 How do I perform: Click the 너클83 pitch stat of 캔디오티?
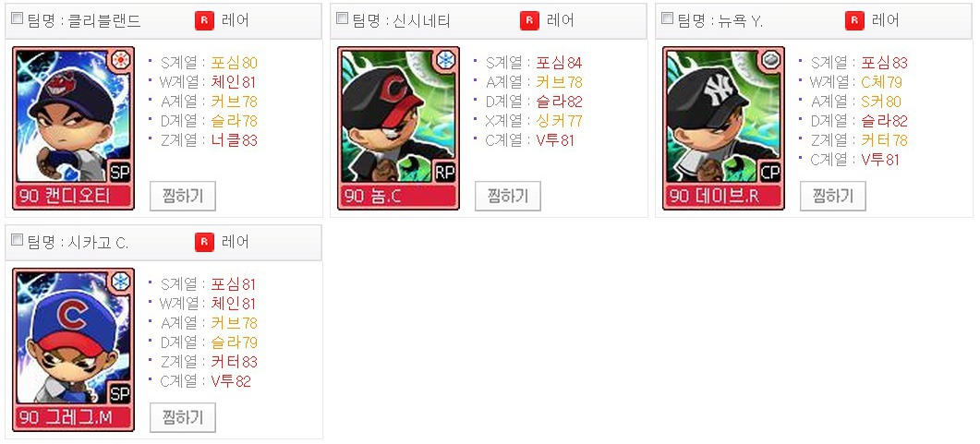click(x=234, y=140)
